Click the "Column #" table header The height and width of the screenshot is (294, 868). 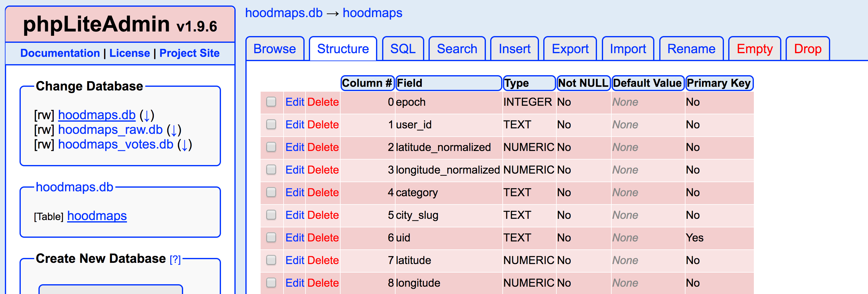point(367,83)
